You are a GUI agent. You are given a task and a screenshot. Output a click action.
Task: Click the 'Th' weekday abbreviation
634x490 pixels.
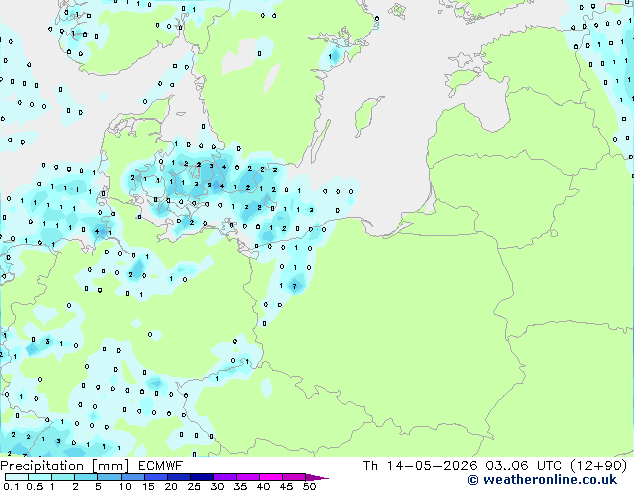(x=370, y=466)
